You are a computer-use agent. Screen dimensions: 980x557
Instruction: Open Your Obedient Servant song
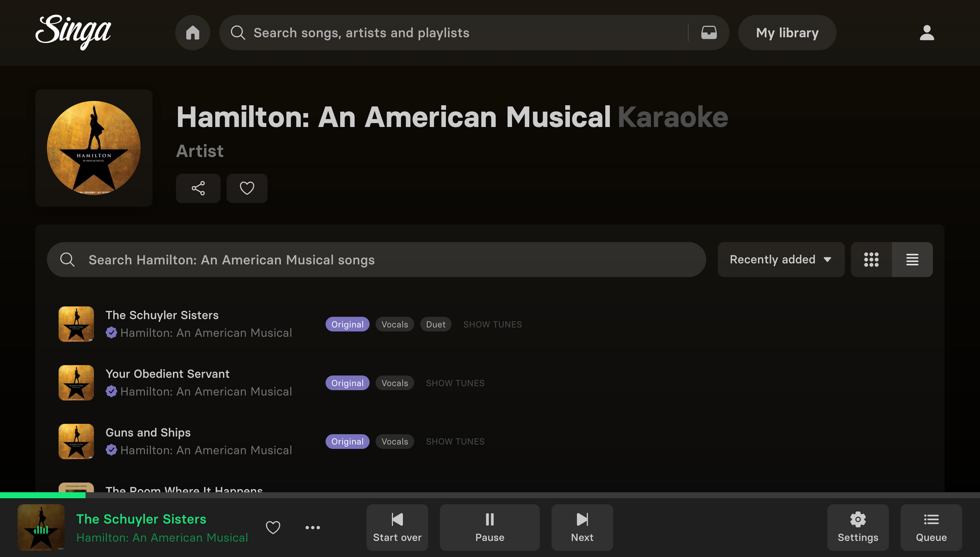[168, 374]
